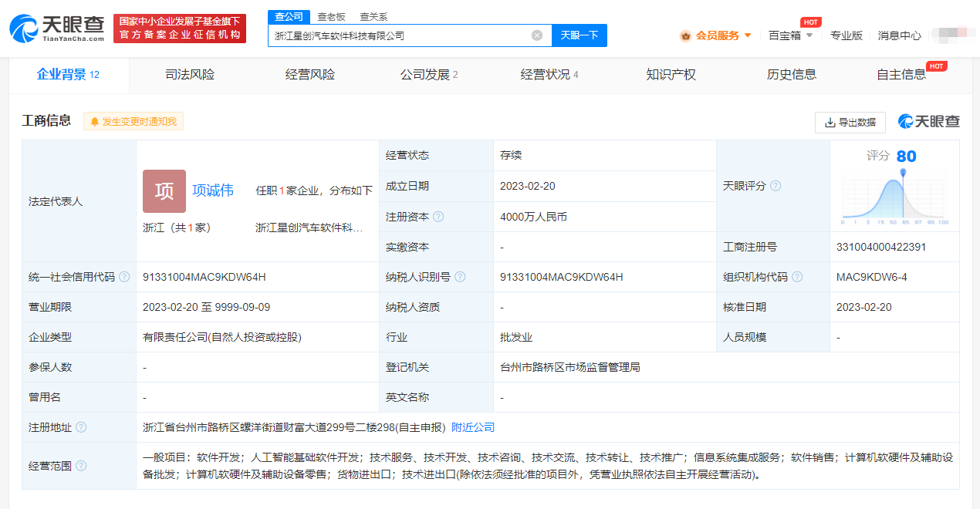Screen dimensions: 980x509
Task: Switch to 查公司 search tab
Action: tap(289, 16)
